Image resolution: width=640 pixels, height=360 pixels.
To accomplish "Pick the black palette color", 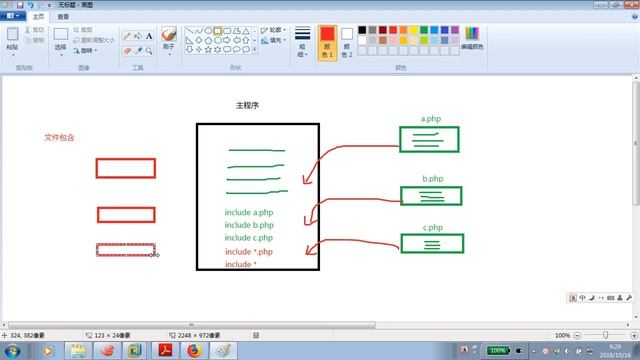I will (x=362, y=30).
